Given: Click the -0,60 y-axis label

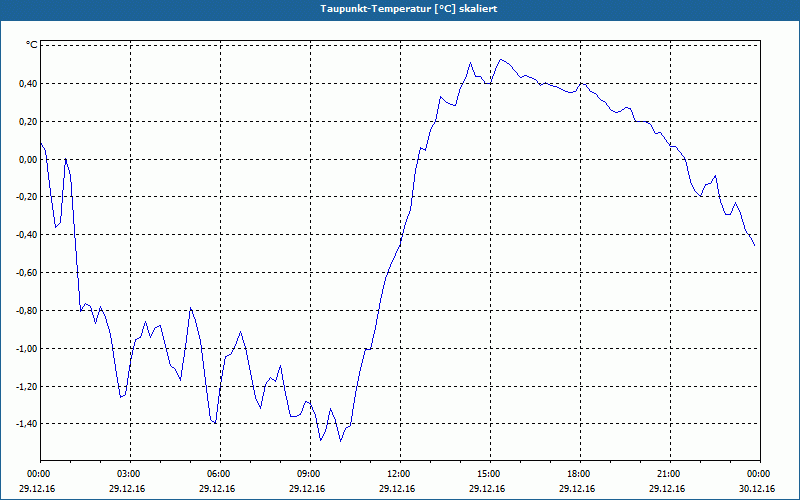Looking at the screenshot, I should click(x=27, y=272).
